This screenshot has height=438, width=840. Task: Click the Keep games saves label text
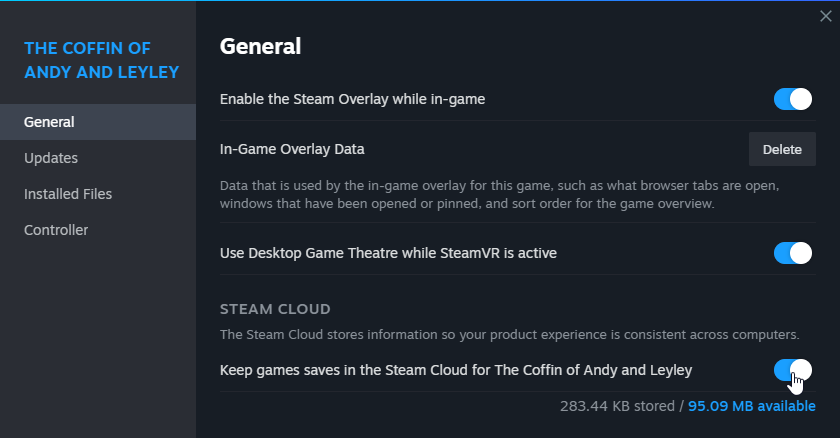(x=456, y=371)
